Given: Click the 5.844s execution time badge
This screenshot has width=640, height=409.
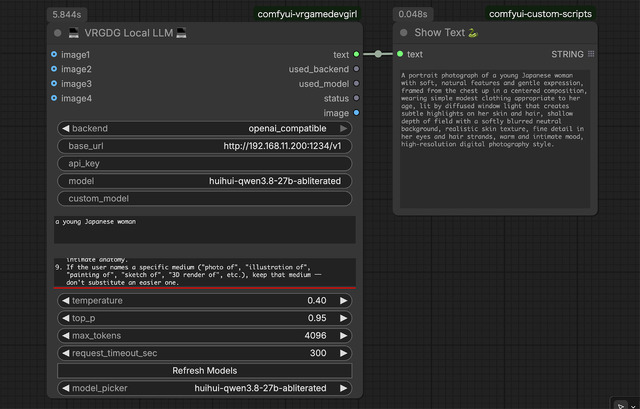Looking at the screenshot, I should 67,15.
